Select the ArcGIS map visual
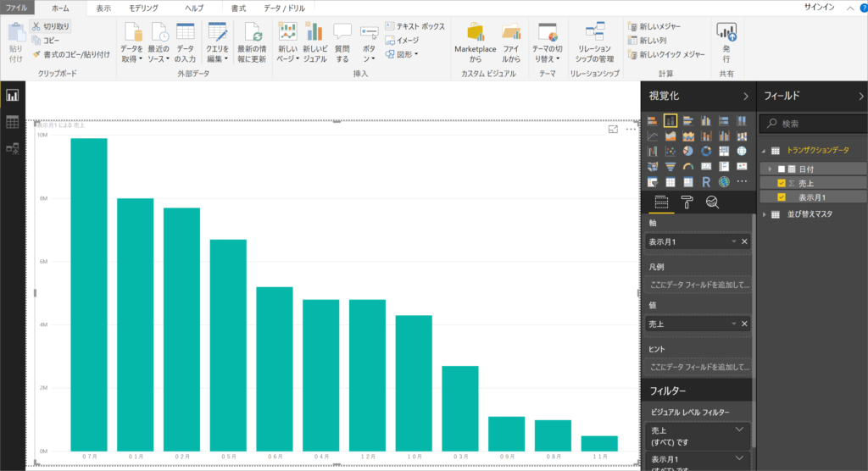The image size is (868, 471). tap(724, 182)
